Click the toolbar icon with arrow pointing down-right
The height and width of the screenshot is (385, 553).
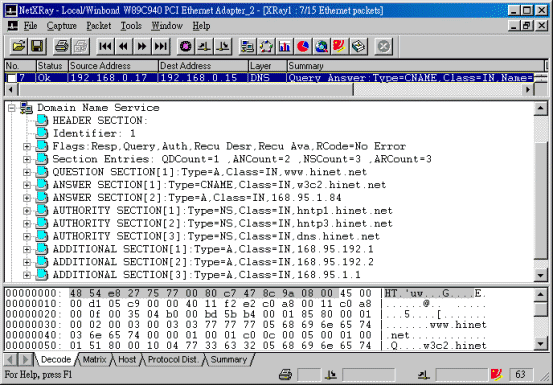[x=223, y=46]
